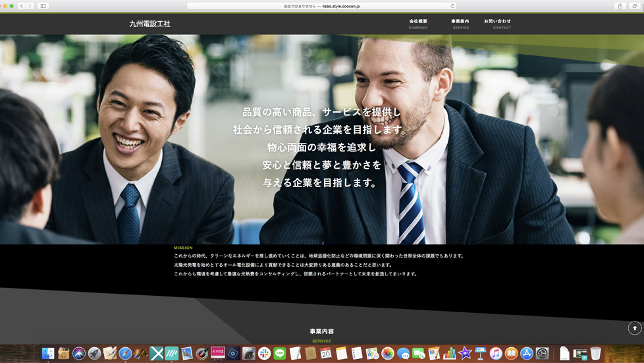This screenshot has height=363, width=644.
Task: Open System Preferences gear in Dock
Action: click(x=542, y=353)
